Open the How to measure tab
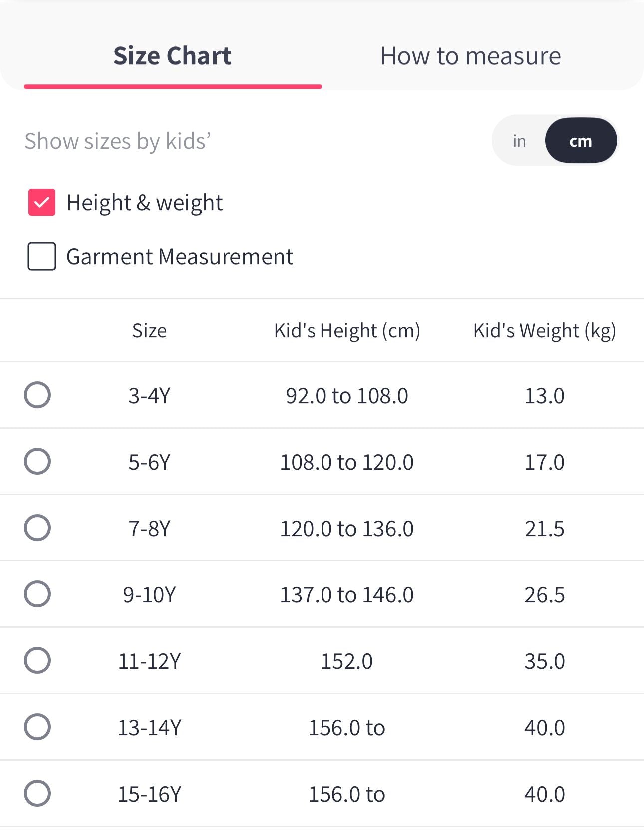 click(470, 56)
